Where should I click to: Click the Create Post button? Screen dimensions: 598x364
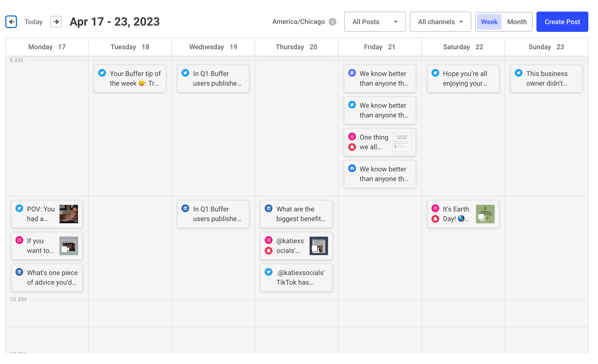tap(562, 21)
